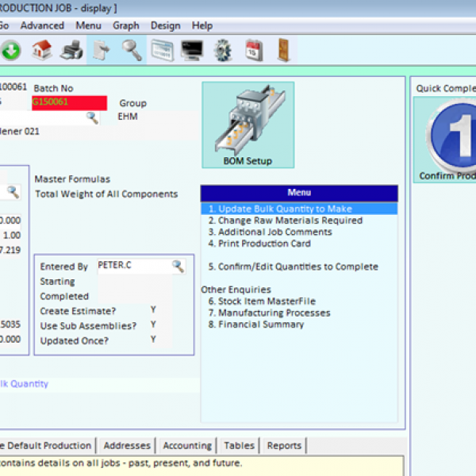The width and height of the screenshot is (476, 476).
Task: Open the Graph menu
Action: tap(125, 26)
